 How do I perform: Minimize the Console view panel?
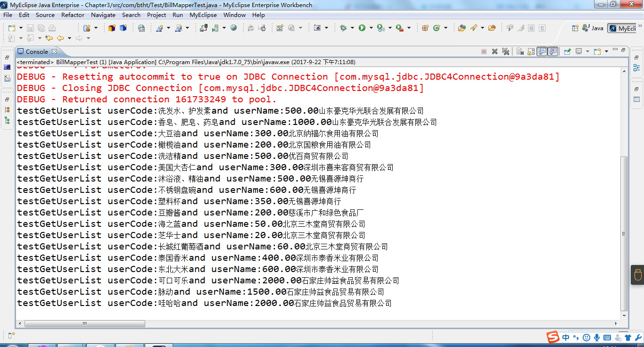pyautogui.click(x=615, y=49)
